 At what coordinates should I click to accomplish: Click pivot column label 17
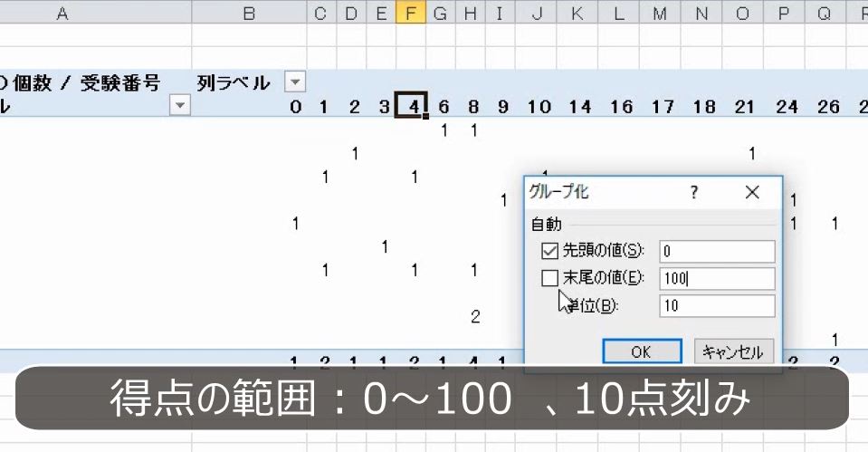pos(663,106)
